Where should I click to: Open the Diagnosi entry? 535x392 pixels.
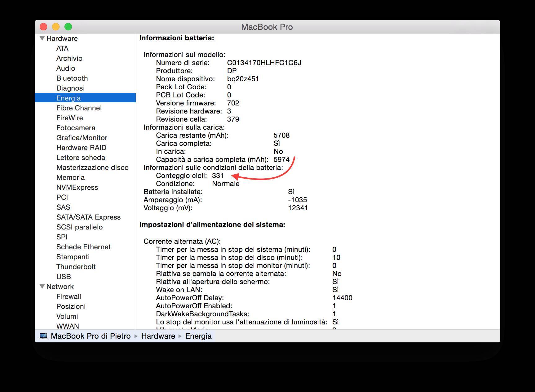pos(70,88)
